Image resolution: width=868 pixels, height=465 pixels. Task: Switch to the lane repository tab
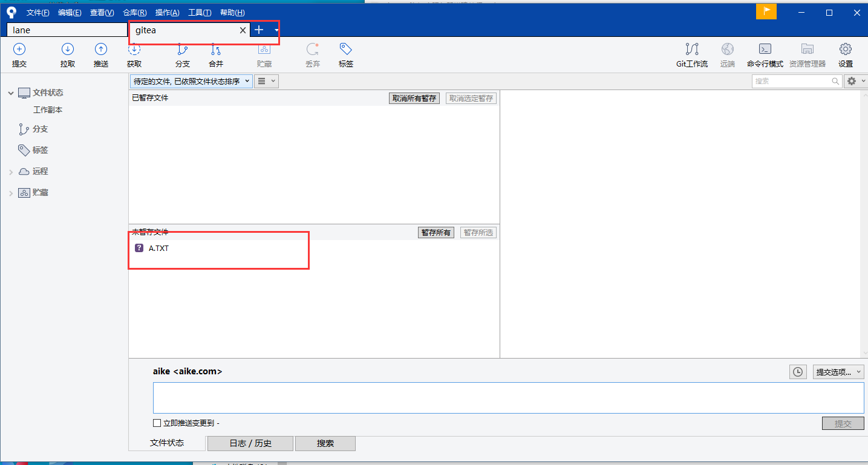pos(67,30)
